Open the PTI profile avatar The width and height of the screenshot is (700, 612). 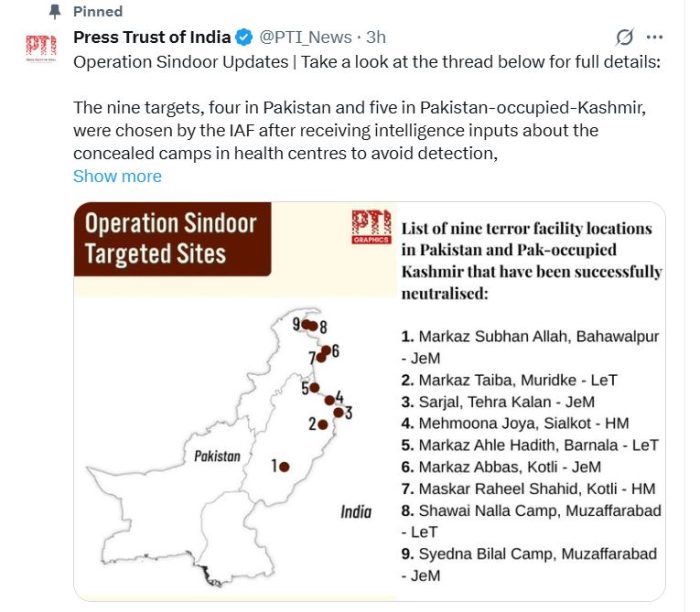tap(41, 49)
